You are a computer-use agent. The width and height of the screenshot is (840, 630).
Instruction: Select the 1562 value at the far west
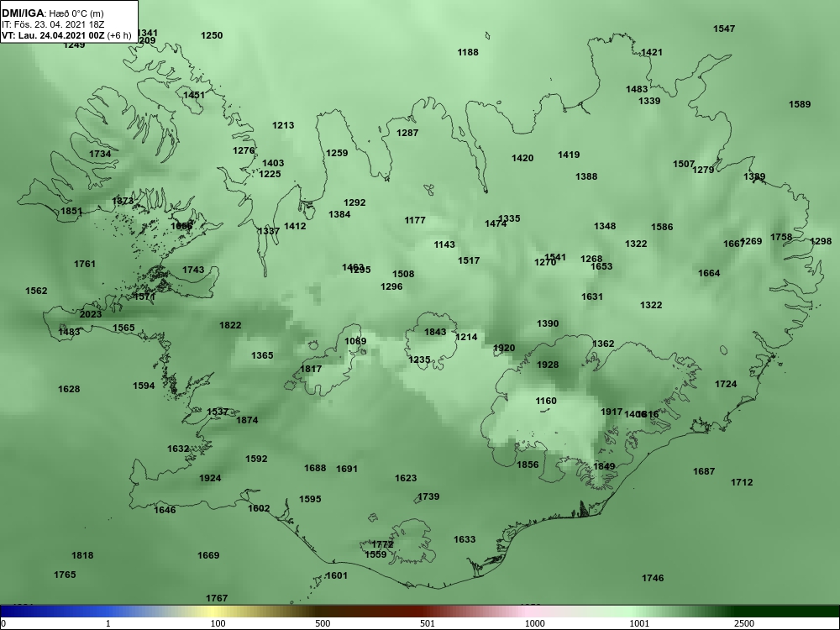click(x=36, y=291)
